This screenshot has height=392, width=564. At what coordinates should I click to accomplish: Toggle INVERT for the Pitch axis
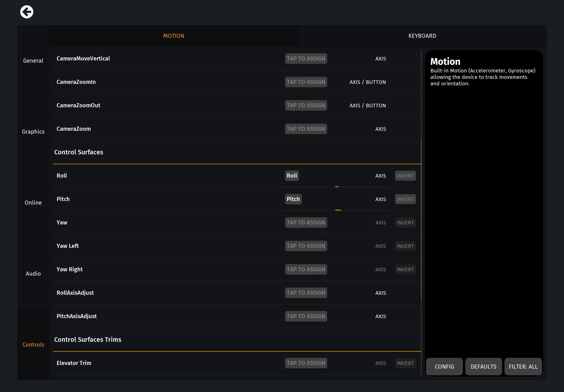coord(405,199)
